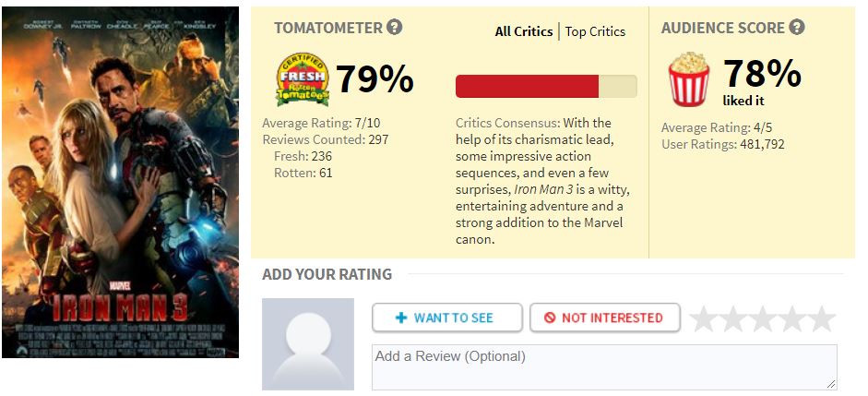Click the popcorn bucket audience icon

click(688, 78)
